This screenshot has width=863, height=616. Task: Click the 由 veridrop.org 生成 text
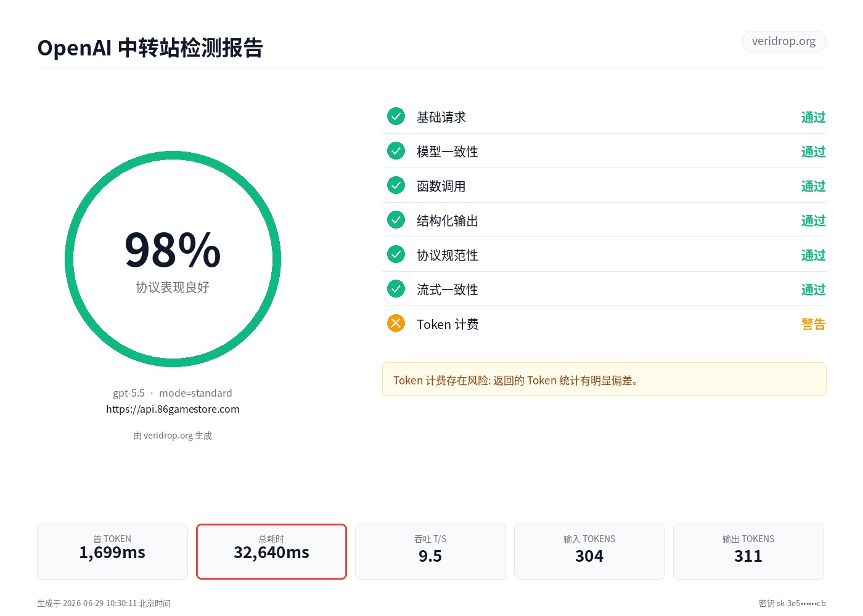[x=173, y=436]
